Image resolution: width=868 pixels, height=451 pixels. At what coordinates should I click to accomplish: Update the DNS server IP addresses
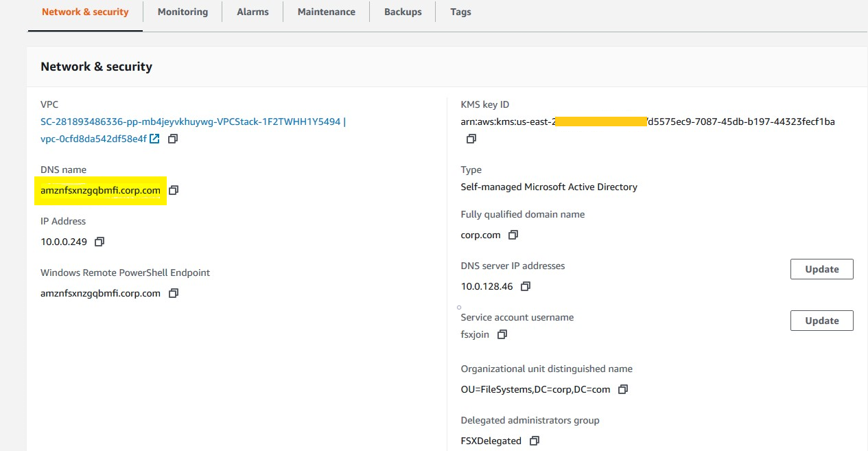[x=821, y=268]
